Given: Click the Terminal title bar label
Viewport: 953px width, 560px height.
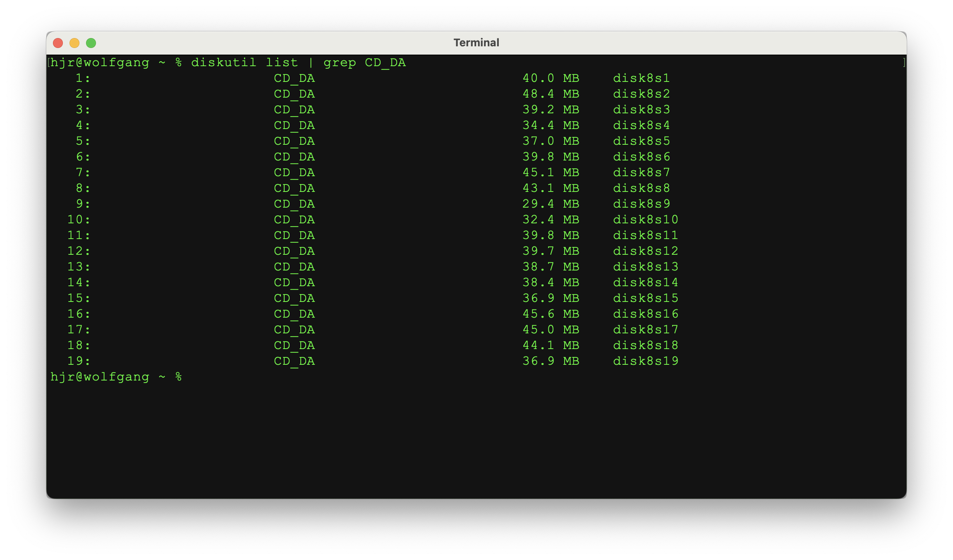Looking at the screenshot, I should 476,42.
